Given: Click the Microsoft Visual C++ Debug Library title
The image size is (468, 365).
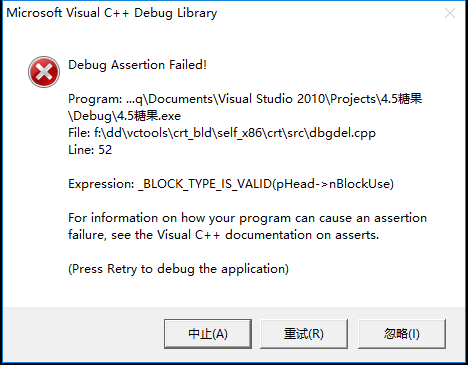Looking at the screenshot, I should (x=112, y=13).
